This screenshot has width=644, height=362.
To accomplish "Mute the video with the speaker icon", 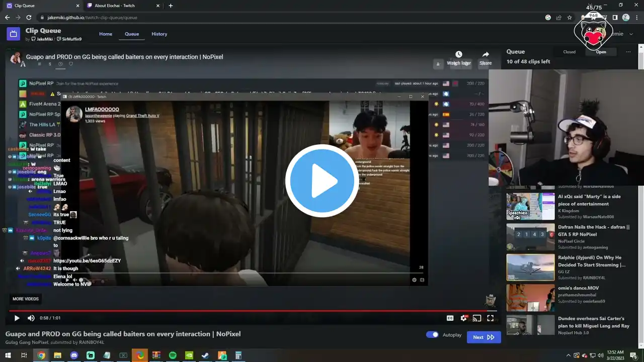I will point(31,318).
